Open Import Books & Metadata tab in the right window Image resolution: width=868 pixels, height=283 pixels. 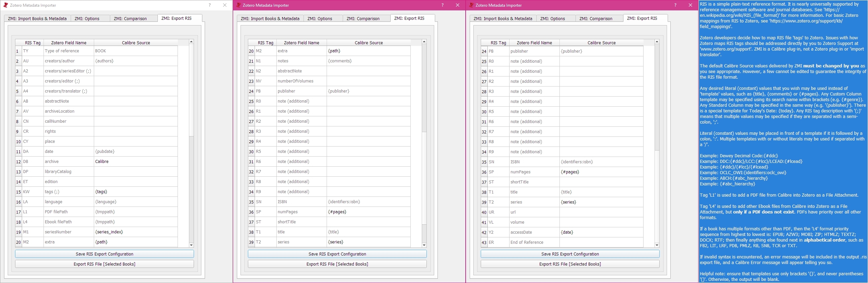click(x=503, y=18)
